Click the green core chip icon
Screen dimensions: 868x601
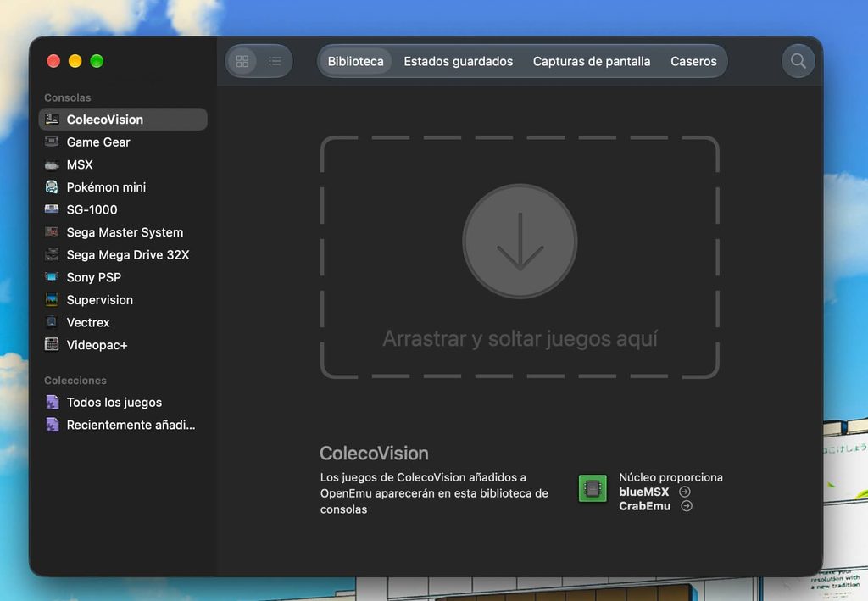(x=593, y=488)
